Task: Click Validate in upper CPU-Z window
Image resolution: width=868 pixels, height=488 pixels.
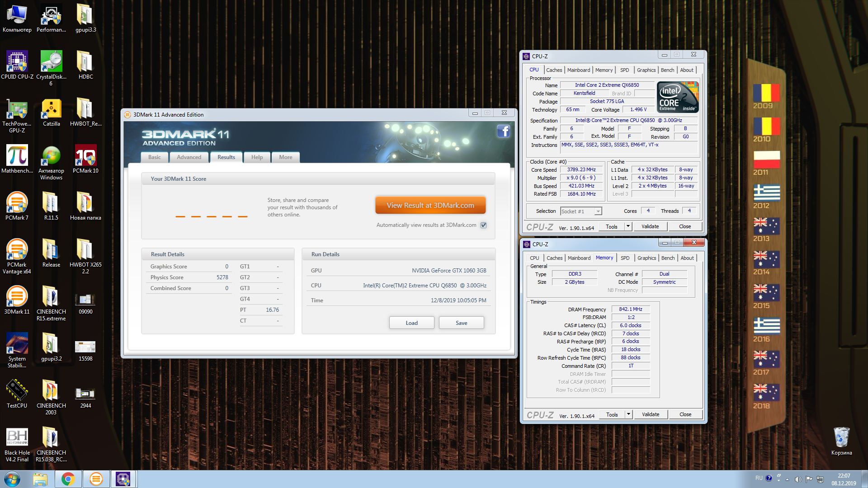Action: coord(650,226)
